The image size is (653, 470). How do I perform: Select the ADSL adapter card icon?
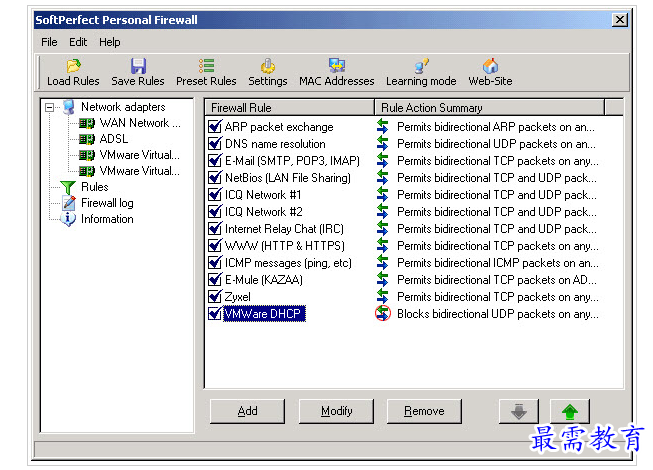pyautogui.click(x=87, y=139)
